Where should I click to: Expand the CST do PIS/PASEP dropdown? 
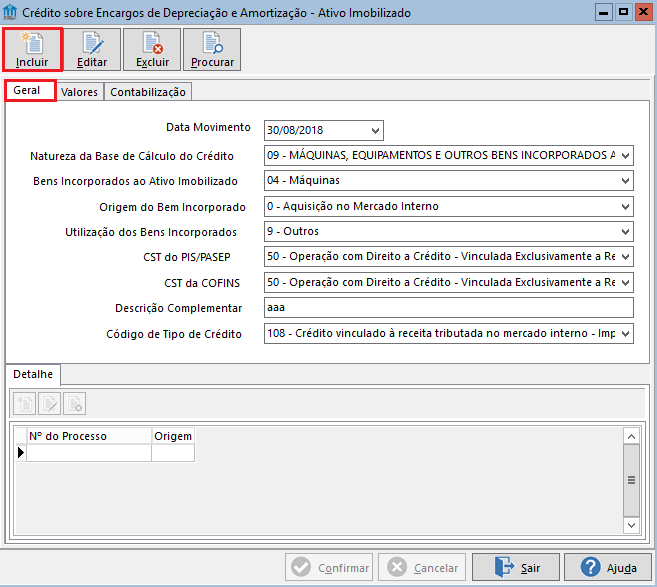click(625, 257)
